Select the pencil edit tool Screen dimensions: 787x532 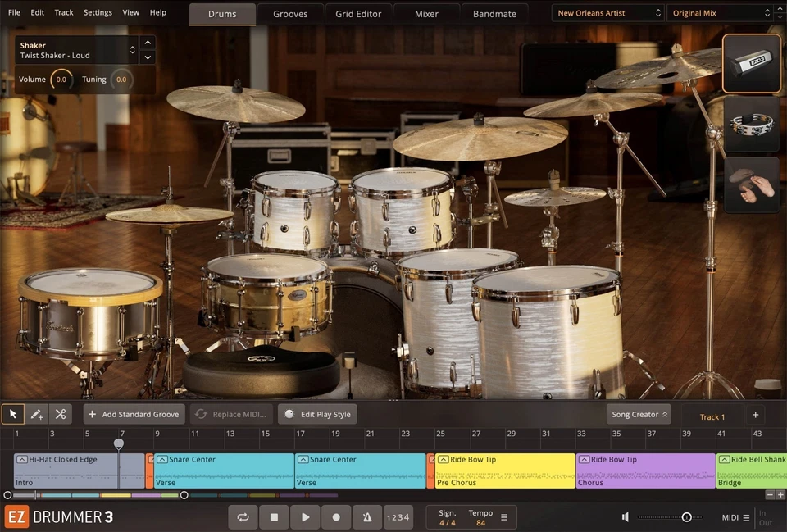click(36, 413)
